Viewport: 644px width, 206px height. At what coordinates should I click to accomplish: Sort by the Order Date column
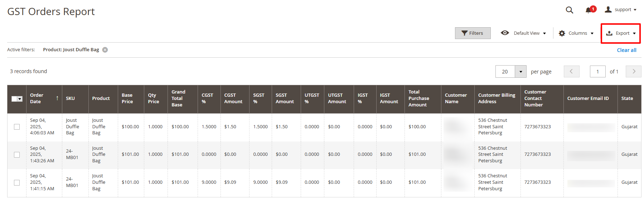pyautogui.click(x=44, y=99)
